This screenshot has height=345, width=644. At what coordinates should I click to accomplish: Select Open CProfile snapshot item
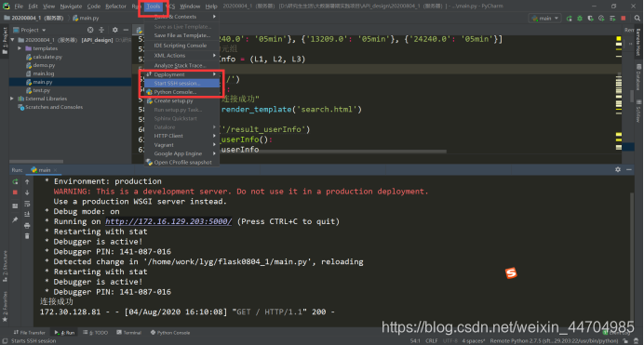(182, 163)
